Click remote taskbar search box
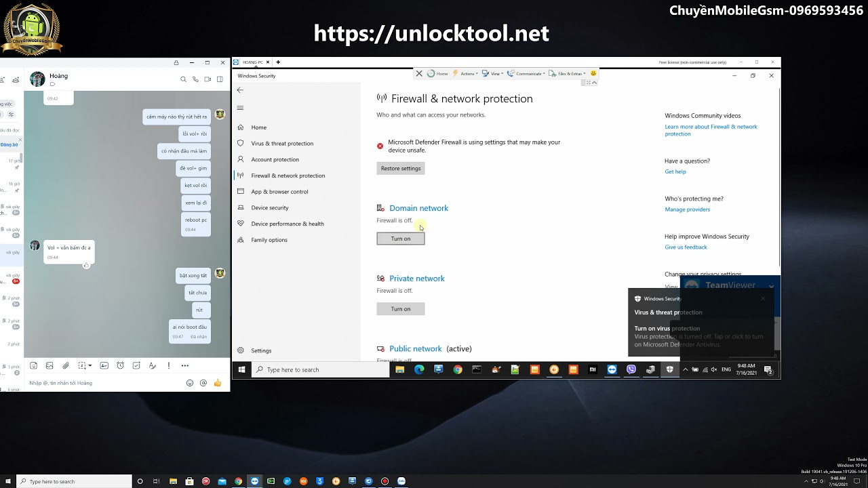868x488 pixels. pos(320,369)
